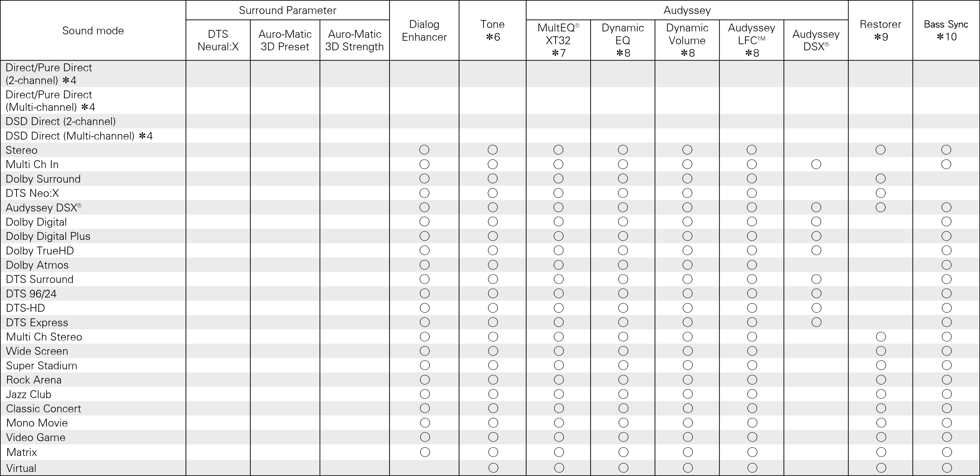Click the DTS Neo:X MultEQ XT32 circle
980x476 pixels.
coord(558,193)
